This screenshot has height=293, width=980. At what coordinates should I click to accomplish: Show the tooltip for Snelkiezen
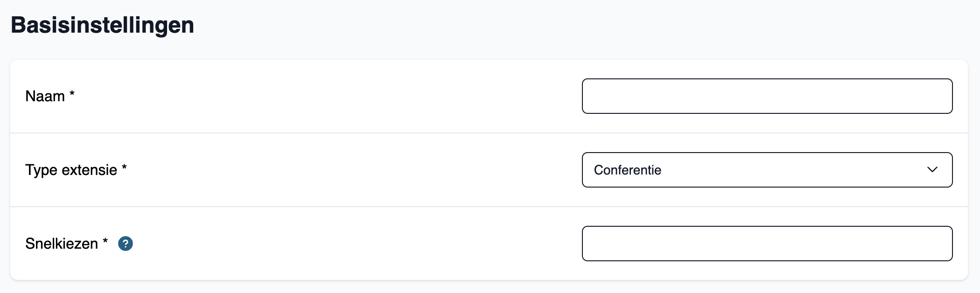(126, 244)
